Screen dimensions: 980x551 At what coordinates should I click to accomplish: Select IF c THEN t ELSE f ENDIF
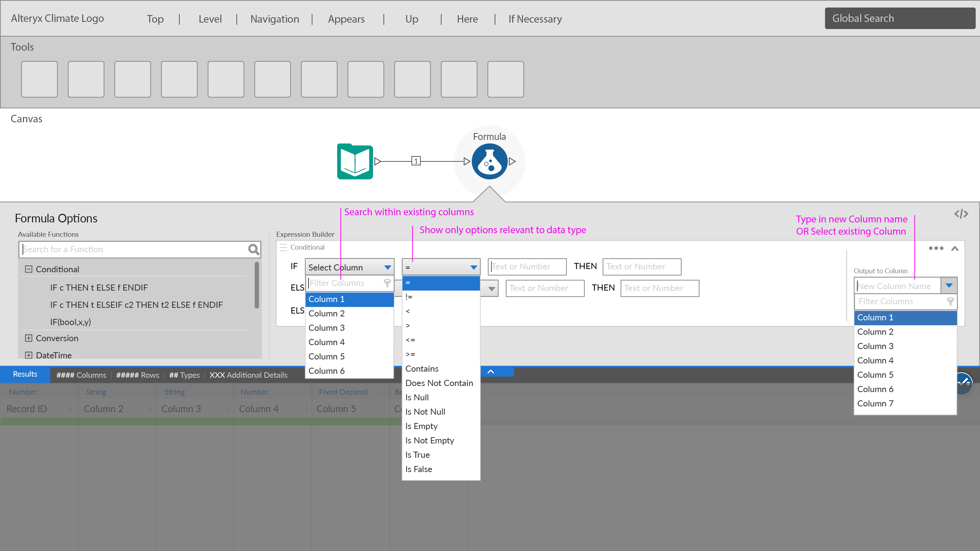point(99,287)
